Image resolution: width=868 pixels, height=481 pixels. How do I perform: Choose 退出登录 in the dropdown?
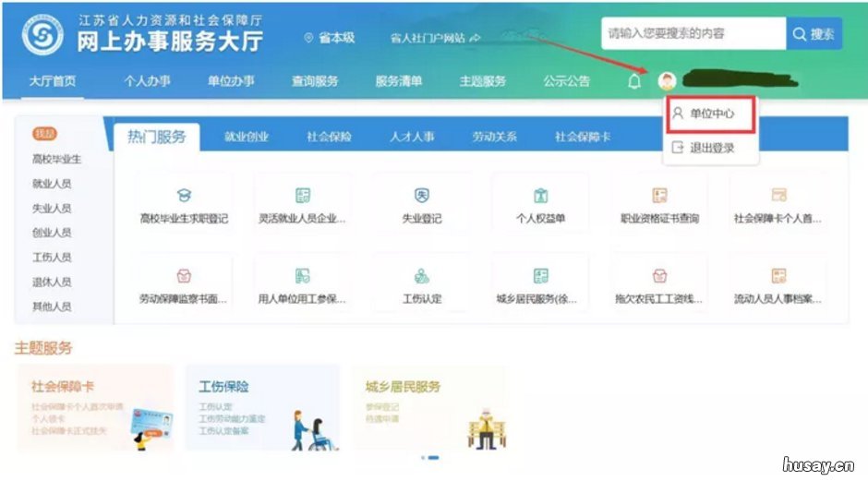(x=711, y=148)
